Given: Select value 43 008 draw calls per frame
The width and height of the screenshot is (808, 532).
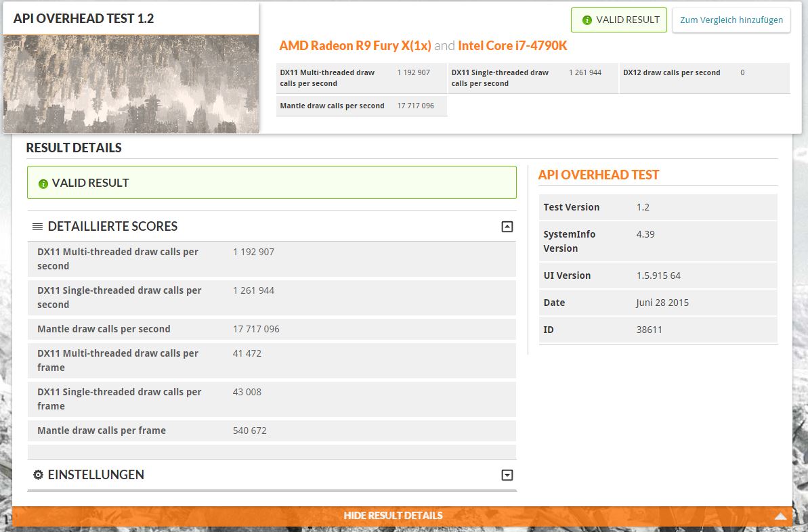Looking at the screenshot, I should click(247, 392).
